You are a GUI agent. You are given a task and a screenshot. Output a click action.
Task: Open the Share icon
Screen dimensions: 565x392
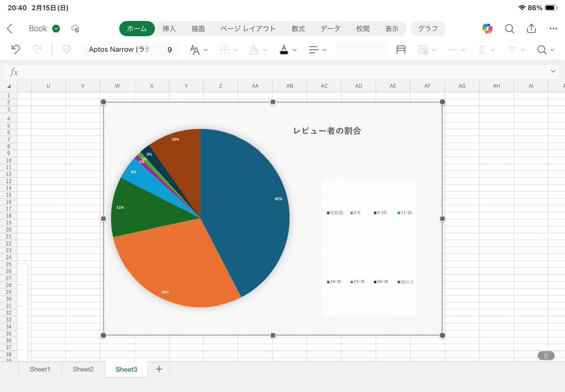pyautogui.click(x=532, y=28)
